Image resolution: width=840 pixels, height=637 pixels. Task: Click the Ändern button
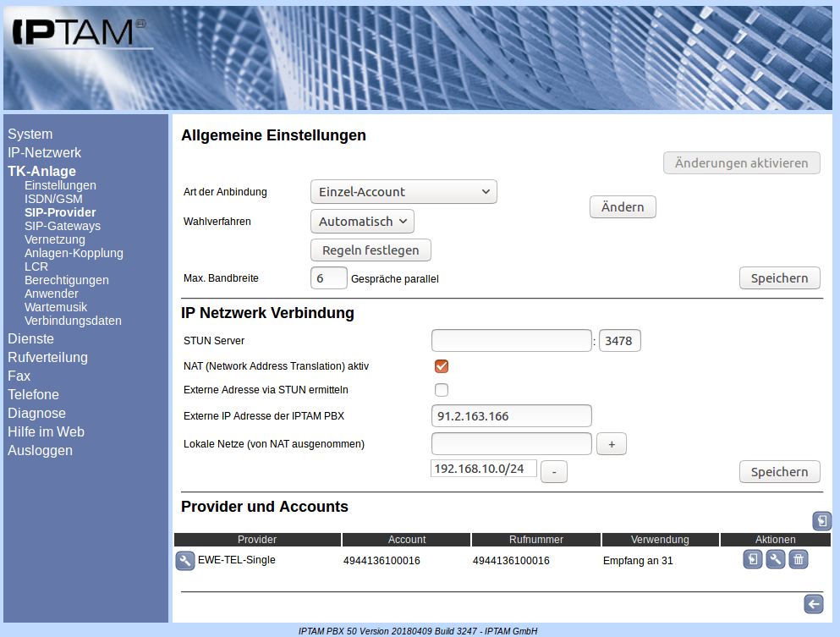click(x=623, y=207)
